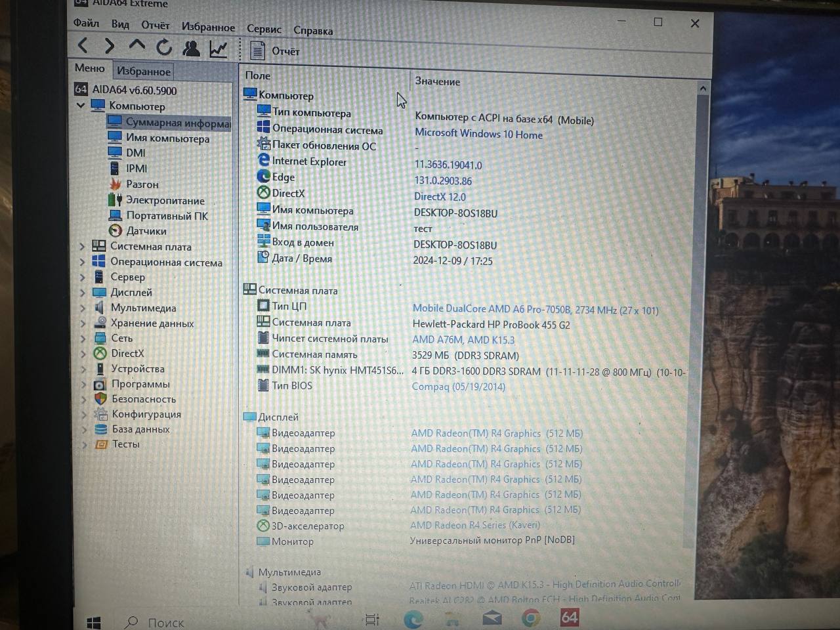The image size is (840, 630).
Task: Click the DirectX row Xbox icon
Action: click(x=263, y=192)
